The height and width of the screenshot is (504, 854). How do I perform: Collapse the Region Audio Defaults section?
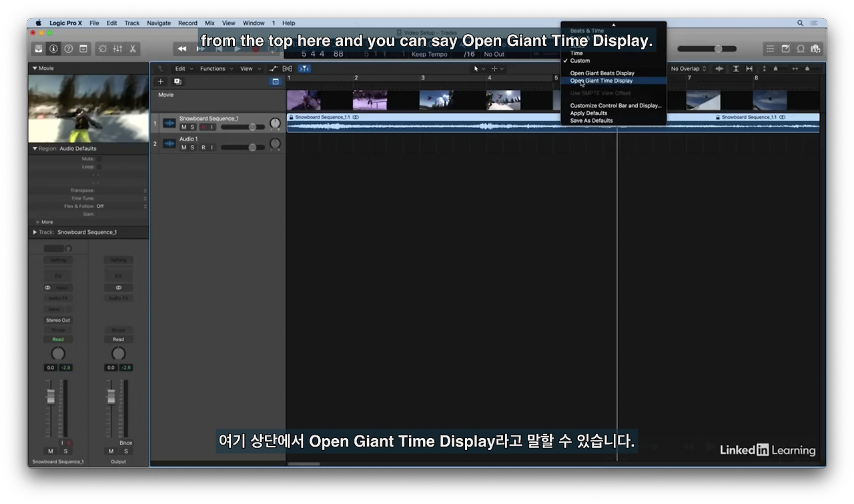(35, 149)
